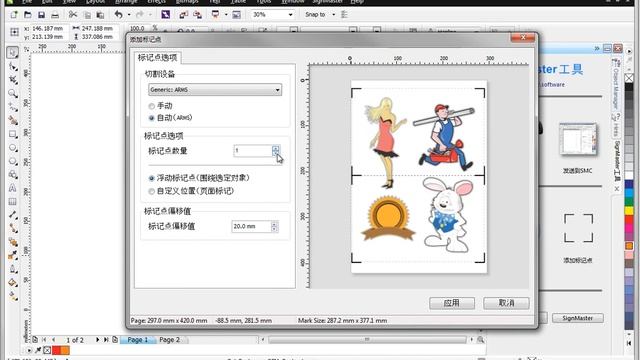Viewport: 640px width, 360px height.
Task: Click the 发送到SMC thumbnail in the docker
Action: 578,140
